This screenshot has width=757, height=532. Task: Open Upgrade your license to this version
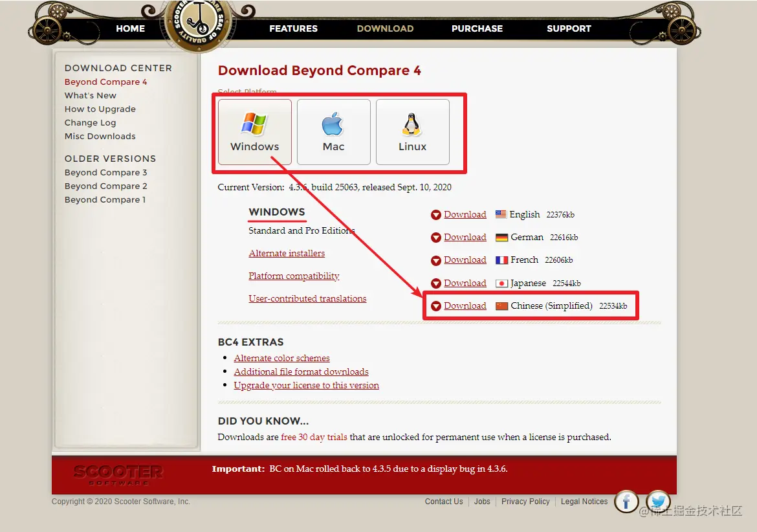tap(307, 385)
